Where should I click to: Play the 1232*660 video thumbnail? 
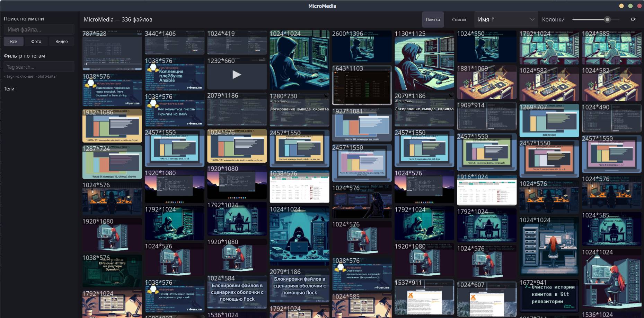pos(237,74)
